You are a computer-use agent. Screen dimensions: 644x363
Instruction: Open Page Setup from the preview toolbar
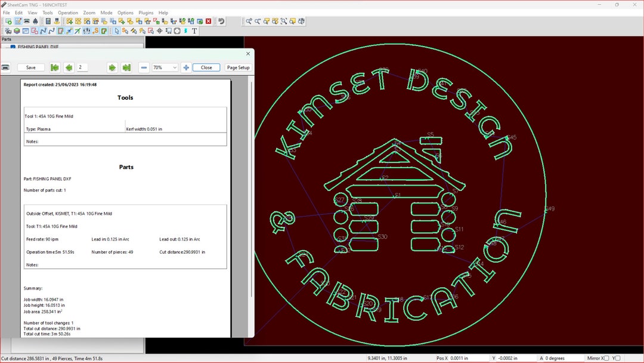(x=239, y=67)
